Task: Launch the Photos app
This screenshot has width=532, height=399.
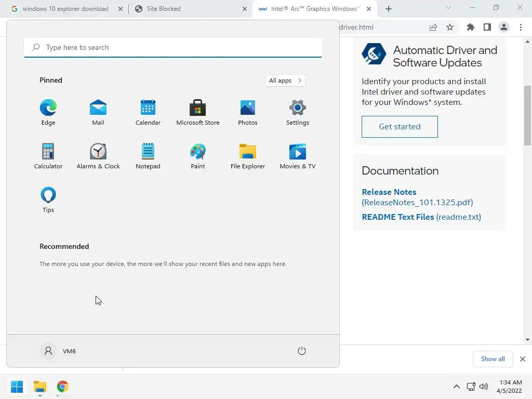Action: pos(248,113)
